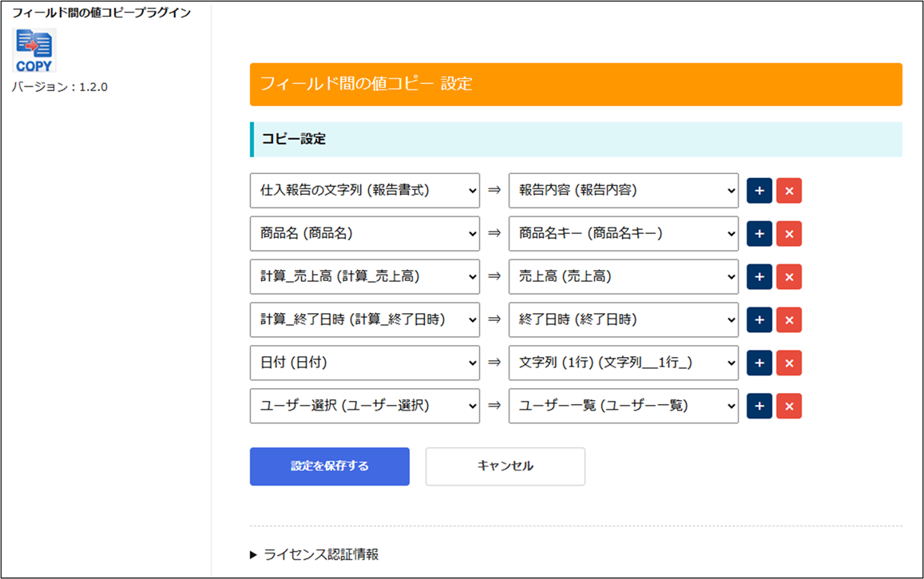Click the COPY plugin icon

pyautogui.click(x=35, y=50)
